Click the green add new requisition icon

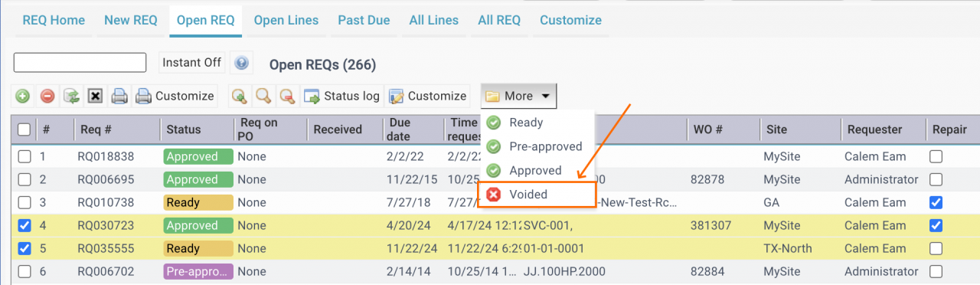point(23,96)
